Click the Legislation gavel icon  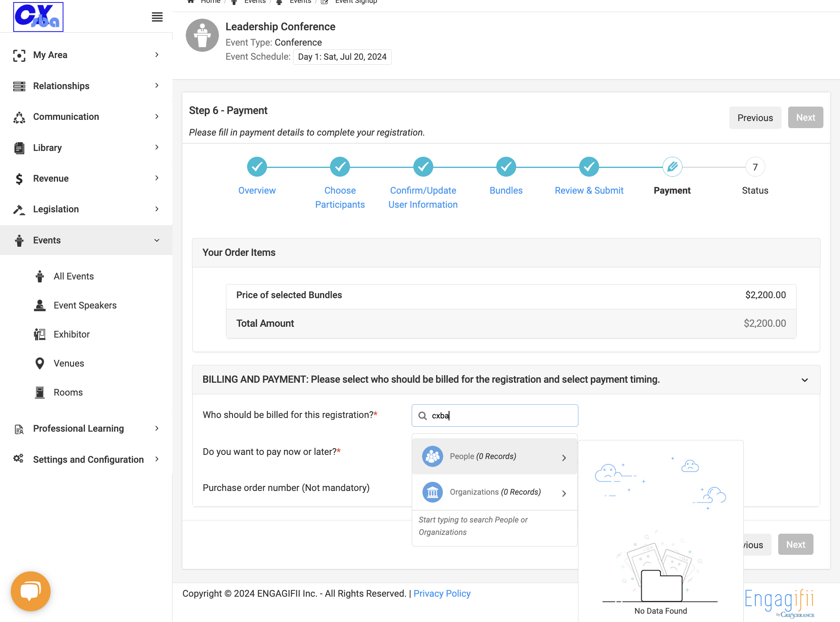tap(19, 209)
